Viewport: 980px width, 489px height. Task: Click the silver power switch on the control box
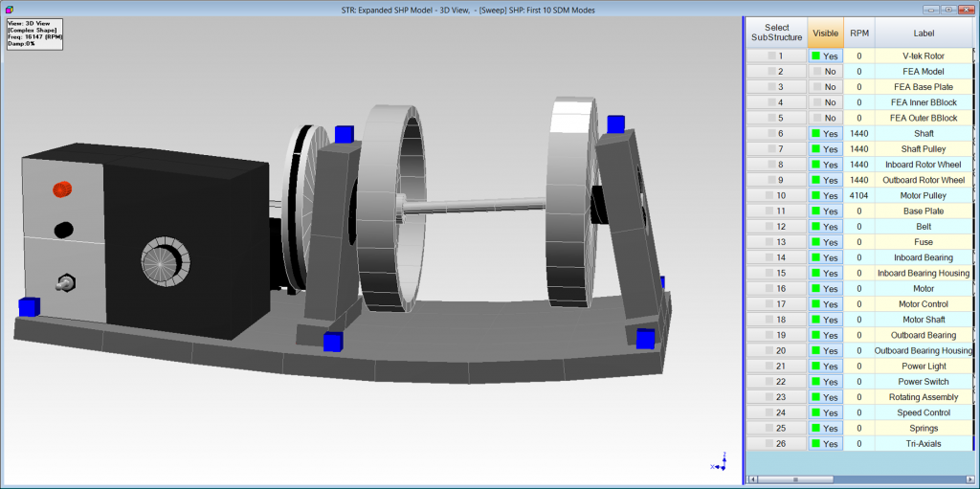[65, 282]
